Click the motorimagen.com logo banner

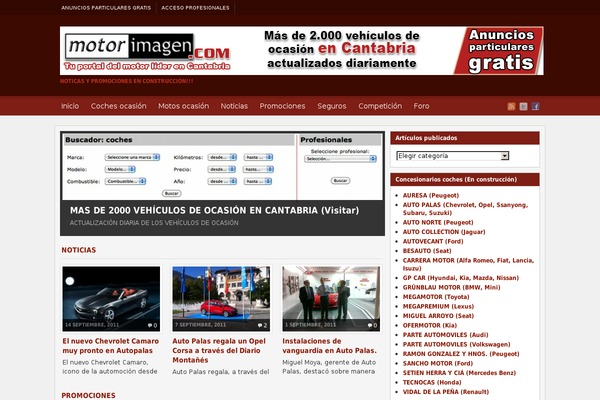(147, 51)
